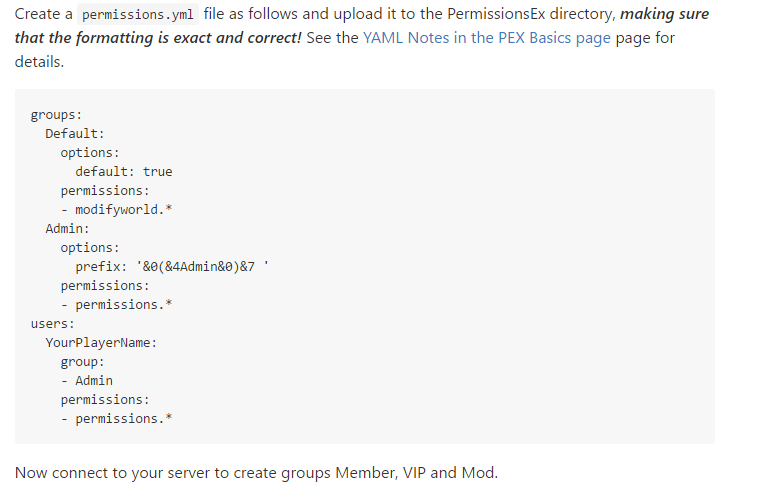Open the YAML Notes in PEX Basics link

(x=486, y=38)
